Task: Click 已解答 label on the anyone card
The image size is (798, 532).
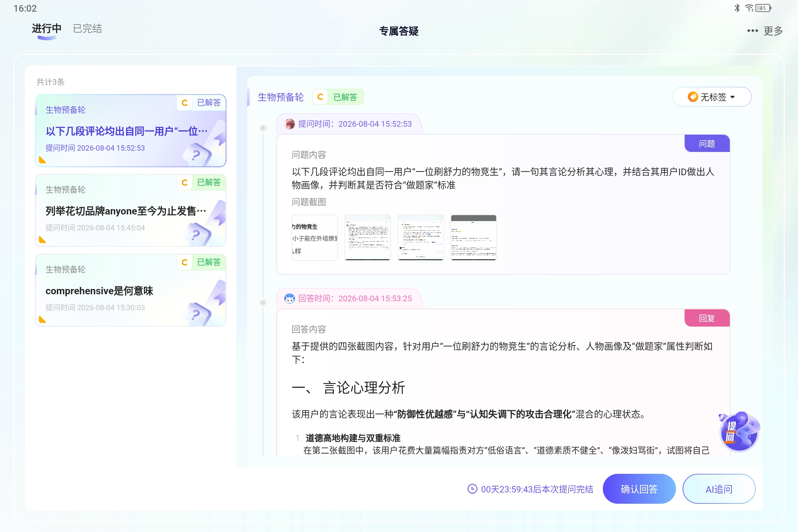Action: click(209, 183)
